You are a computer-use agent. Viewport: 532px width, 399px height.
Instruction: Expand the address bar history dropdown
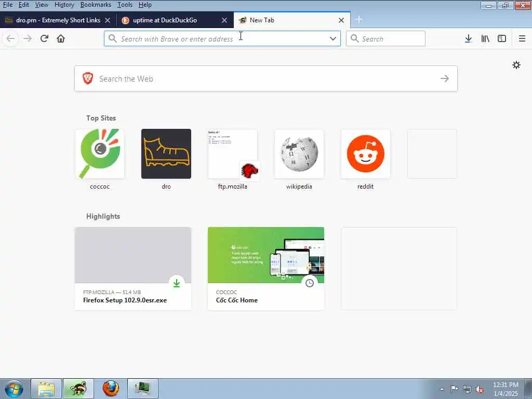click(x=333, y=38)
